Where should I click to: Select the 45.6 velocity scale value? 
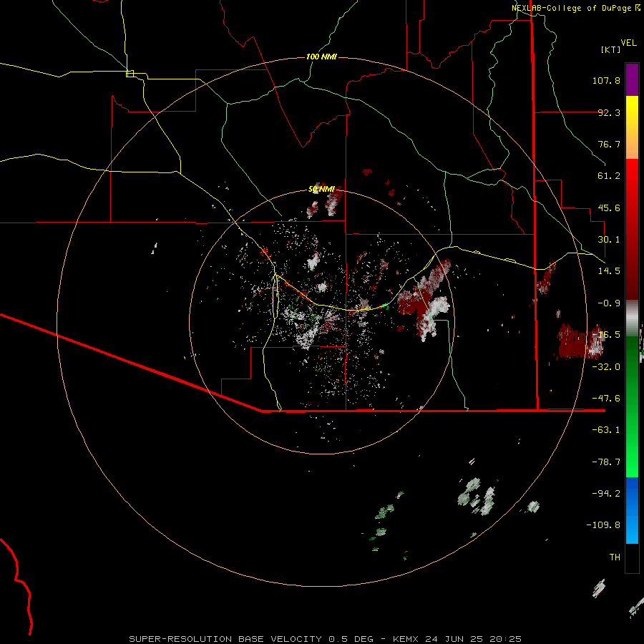coord(609,208)
